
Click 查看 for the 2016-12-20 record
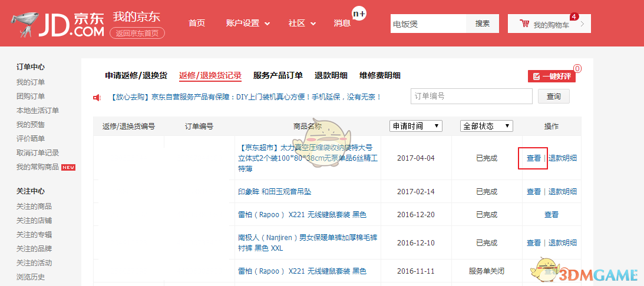(551, 215)
